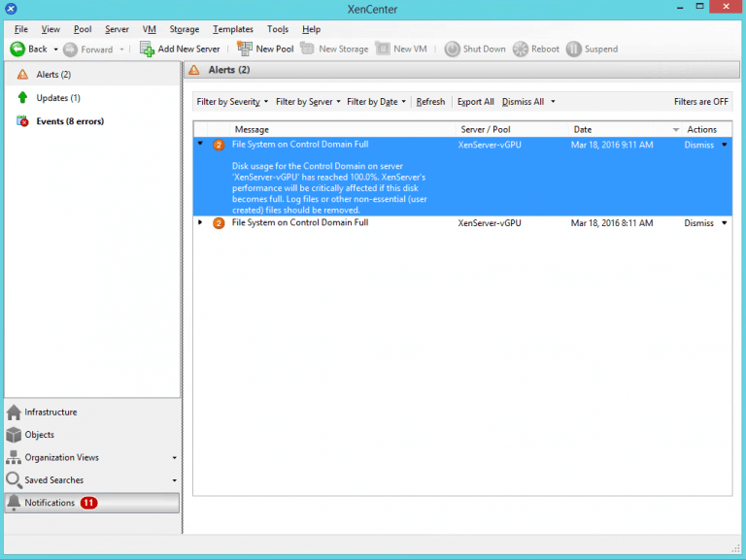Open the Filter by Severity dropdown
Image resolution: width=746 pixels, height=560 pixels.
click(233, 102)
